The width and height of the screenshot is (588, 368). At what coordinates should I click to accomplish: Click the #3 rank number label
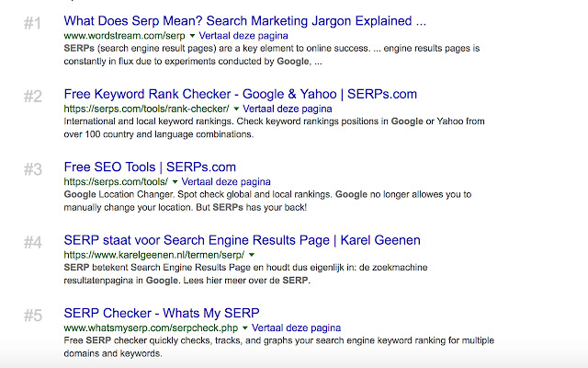(32, 170)
